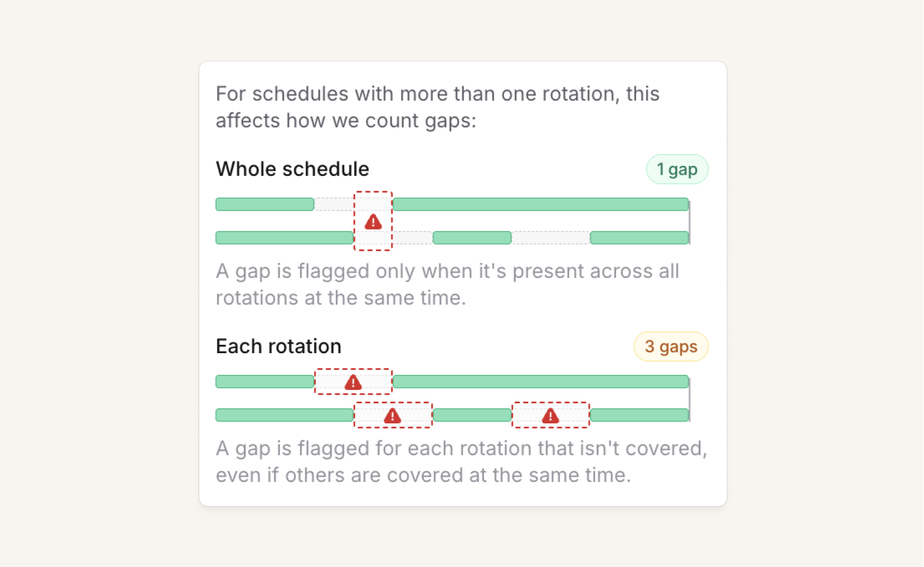Click the first short green bar in Whole schedule top row
The height and width of the screenshot is (567, 924).
click(x=265, y=204)
